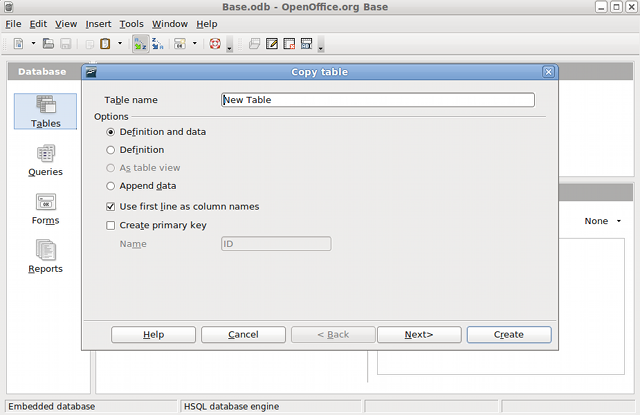640x415 pixels.
Task: Open the Insert menu
Action: coord(98,23)
